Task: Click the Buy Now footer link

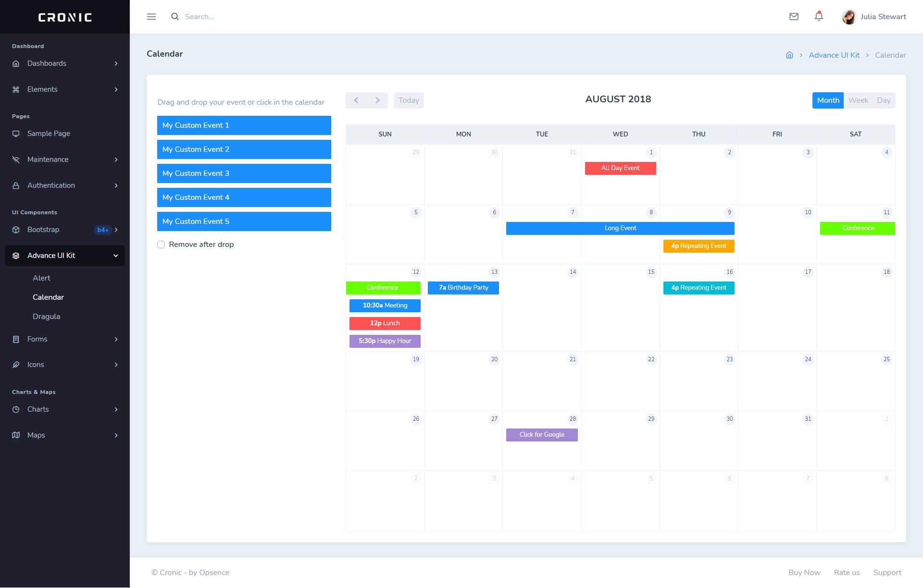Action: (x=804, y=573)
